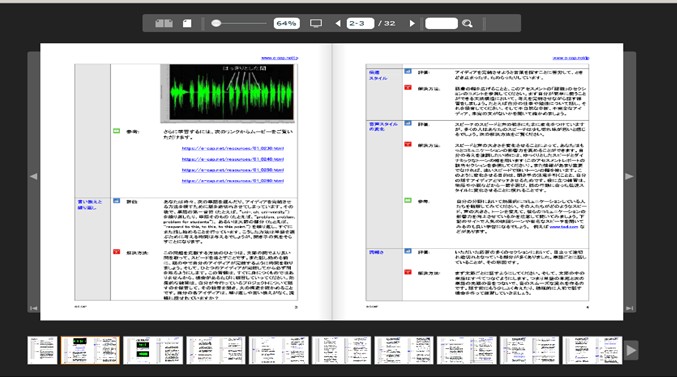
Task: Open the single cover page thumbnail
Action: (x=42, y=350)
